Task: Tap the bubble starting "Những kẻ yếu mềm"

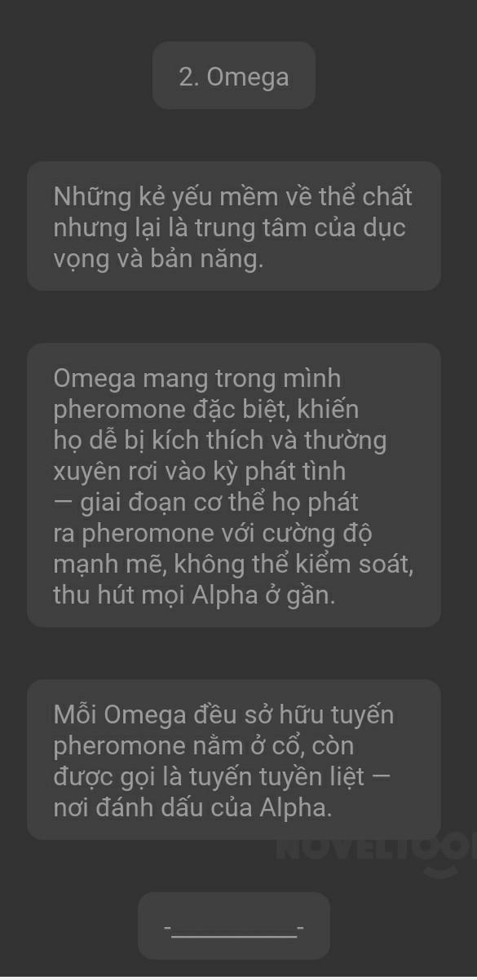Action: [234, 226]
